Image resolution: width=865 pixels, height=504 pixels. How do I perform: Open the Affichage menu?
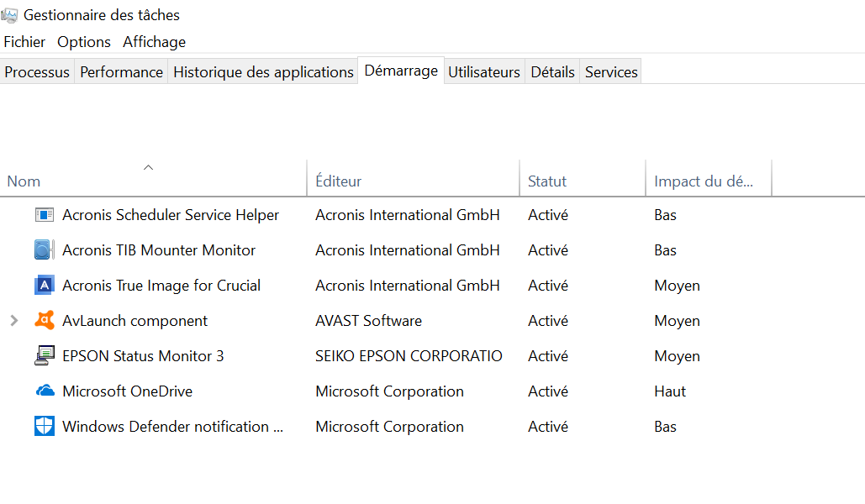coord(154,42)
